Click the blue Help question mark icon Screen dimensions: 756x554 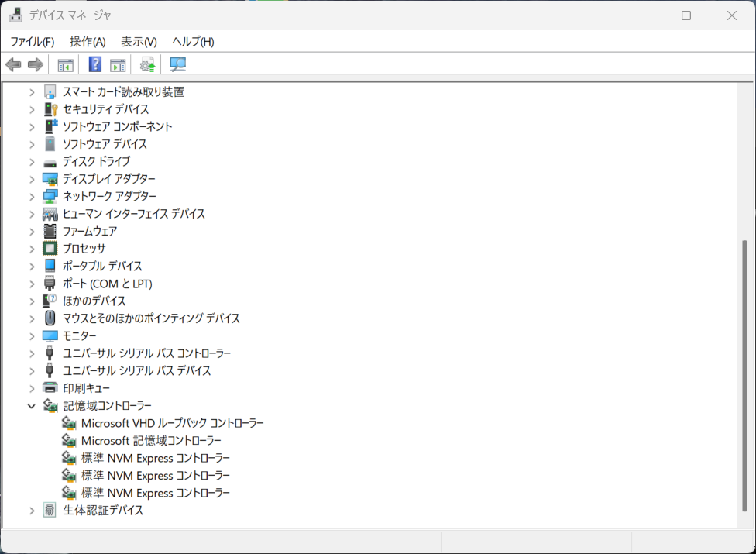pyautogui.click(x=95, y=65)
